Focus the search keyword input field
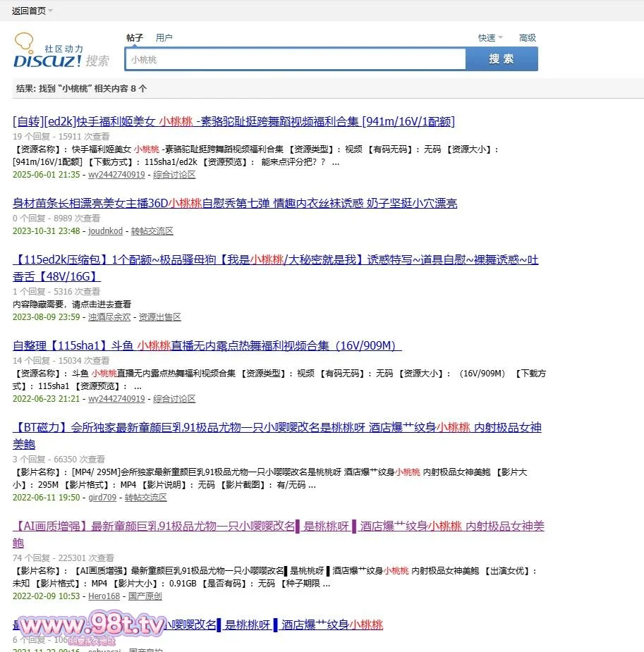The image size is (644, 652). click(295, 60)
